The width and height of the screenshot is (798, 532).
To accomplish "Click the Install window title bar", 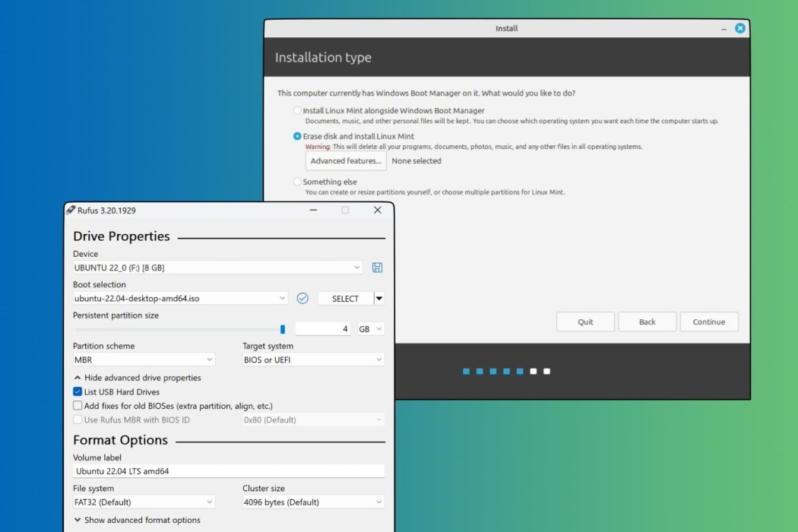I will pos(506,29).
